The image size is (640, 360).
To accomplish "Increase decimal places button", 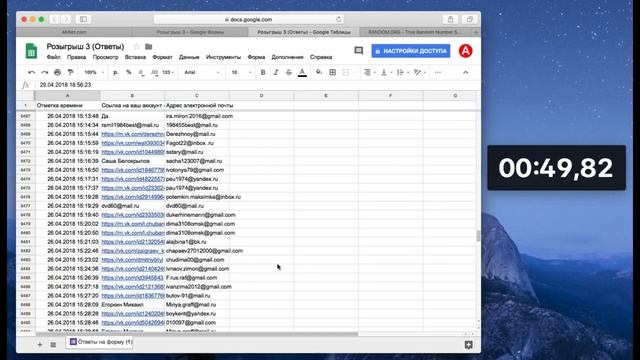I will (x=154, y=72).
